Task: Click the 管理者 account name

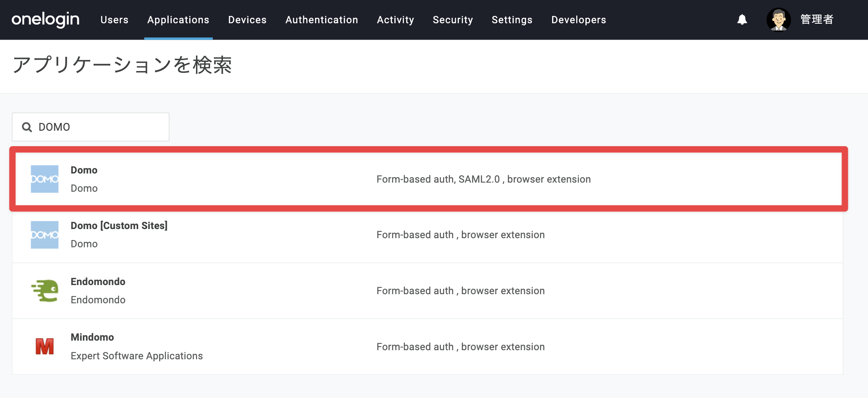Action: (x=817, y=20)
